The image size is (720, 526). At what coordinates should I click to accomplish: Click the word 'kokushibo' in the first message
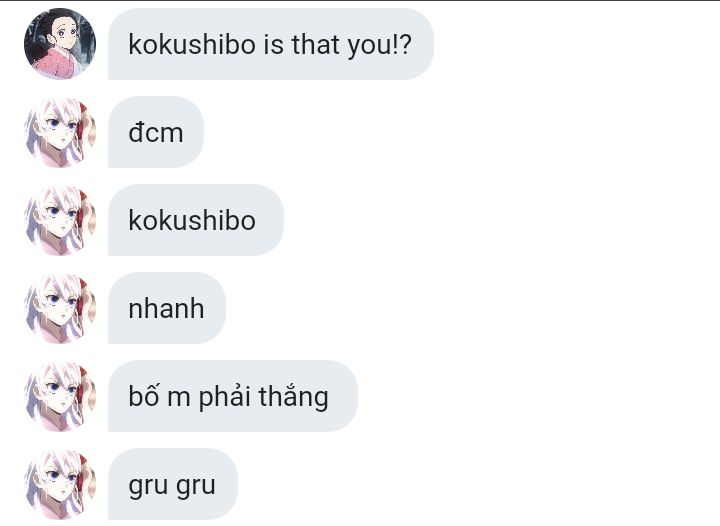(x=192, y=44)
